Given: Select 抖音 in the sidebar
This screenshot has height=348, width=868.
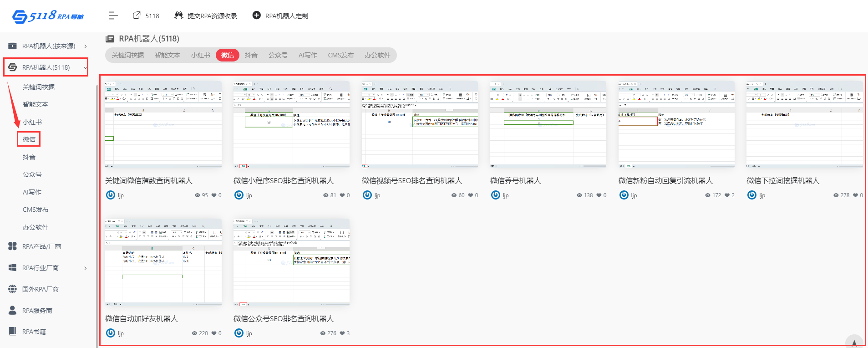Looking at the screenshot, I should [29, 157].
